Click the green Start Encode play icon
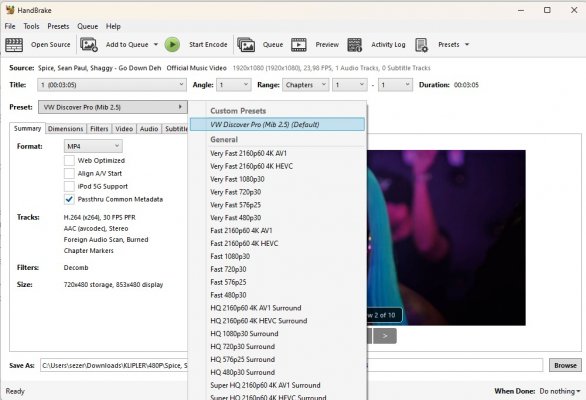This screenshot has height=400, width=586. [x=172, y=44]
